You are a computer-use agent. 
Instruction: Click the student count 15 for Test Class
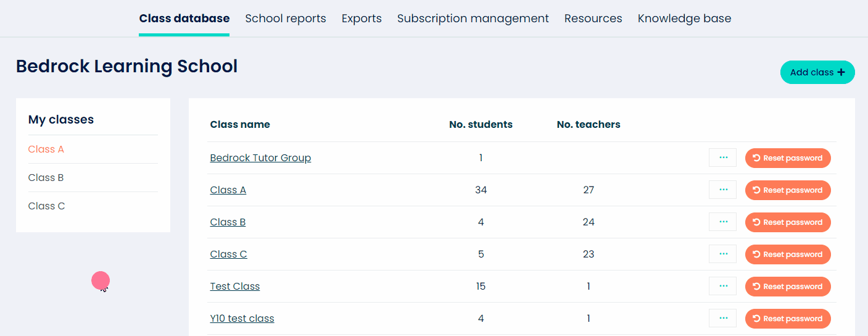(x=481, y=287)
